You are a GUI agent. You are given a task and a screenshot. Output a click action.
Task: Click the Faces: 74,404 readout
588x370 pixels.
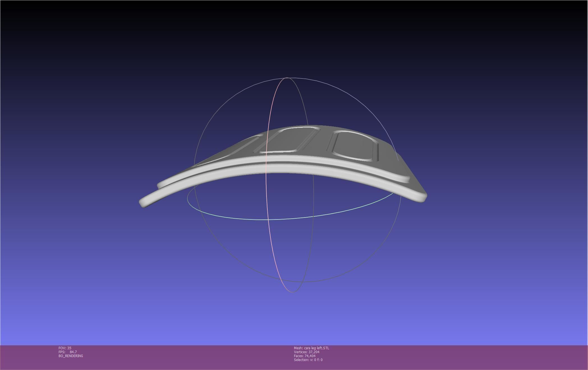(x=305, y=356)
